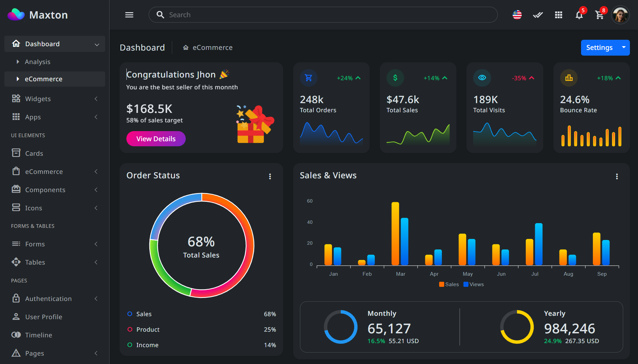Viewport: 638px width, 364px height.
Task: Open the Settings dropdown arrow
Action: point(624,48)
